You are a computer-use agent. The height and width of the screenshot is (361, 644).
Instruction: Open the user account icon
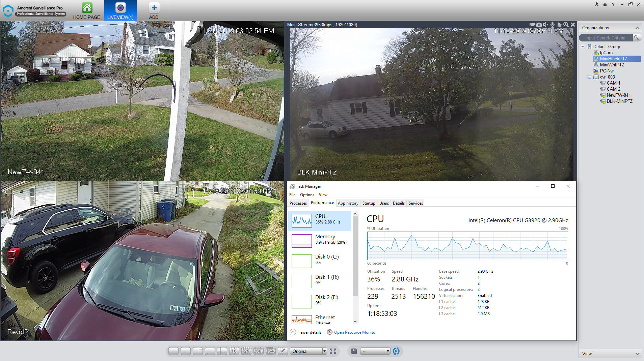coord(597,4)
